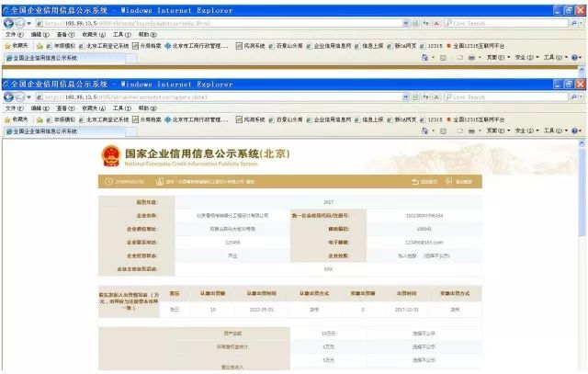Open 12315 favorite in background window
The height and width of the screenshot is (374, 588).
click(x=431, y=46)
